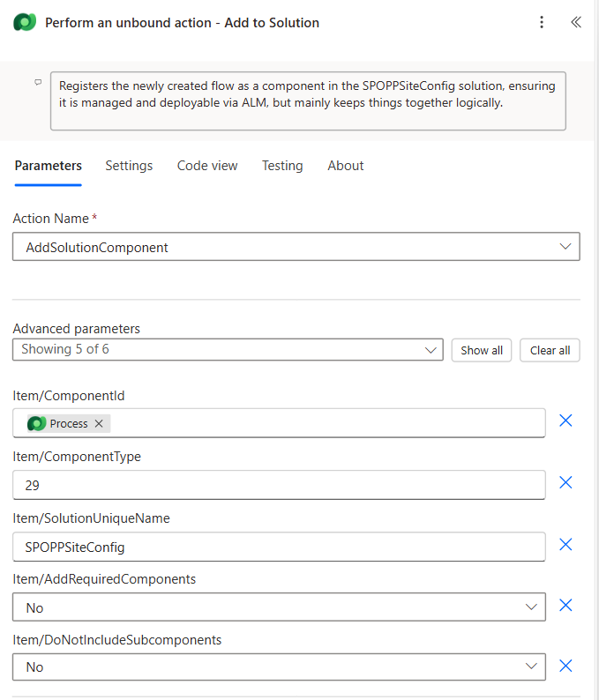Remove the Process token from ComponentId
This screenshot has width=599, height=700.
[x=99, y=424]
